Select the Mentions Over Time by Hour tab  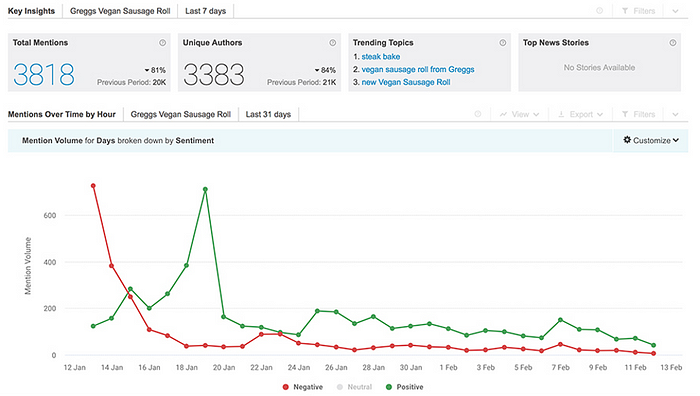pyautogui.click(x=62, y=114)
